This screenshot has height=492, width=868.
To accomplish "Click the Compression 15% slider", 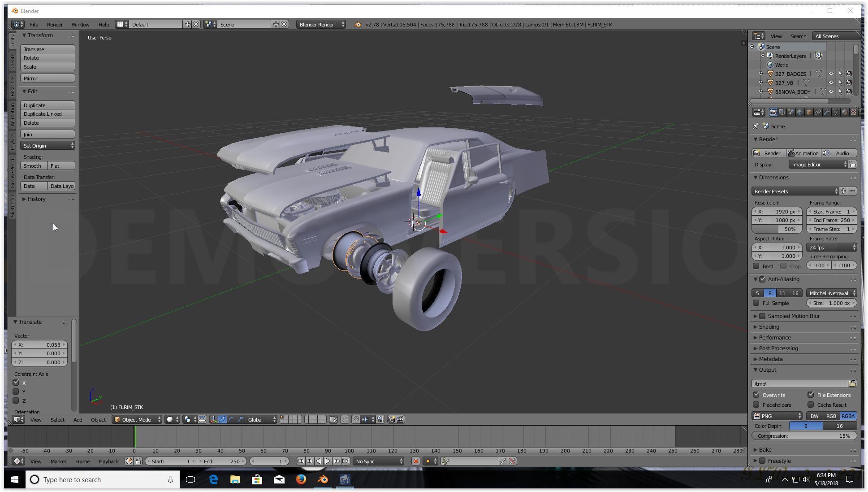I will click(804, 436).
